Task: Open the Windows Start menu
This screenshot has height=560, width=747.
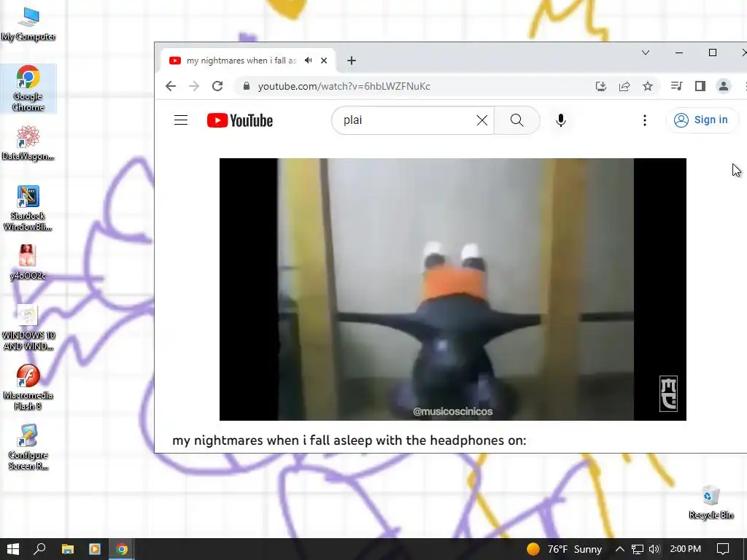Action: pos(13,549)
